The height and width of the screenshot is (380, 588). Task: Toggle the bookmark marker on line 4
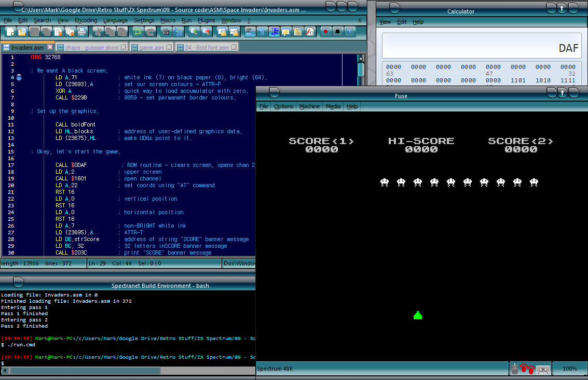click(x=19, y=78)
